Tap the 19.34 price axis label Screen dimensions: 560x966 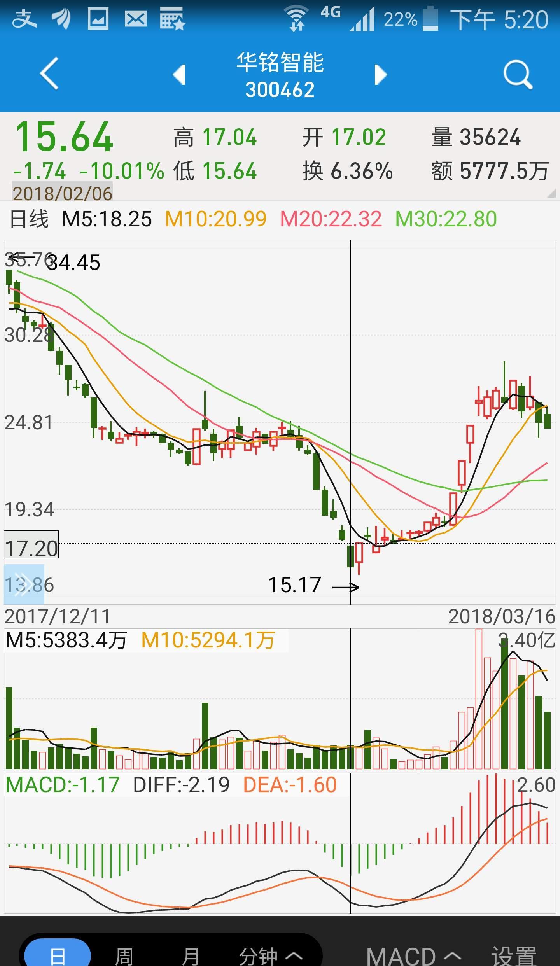[x=29, y=510]
